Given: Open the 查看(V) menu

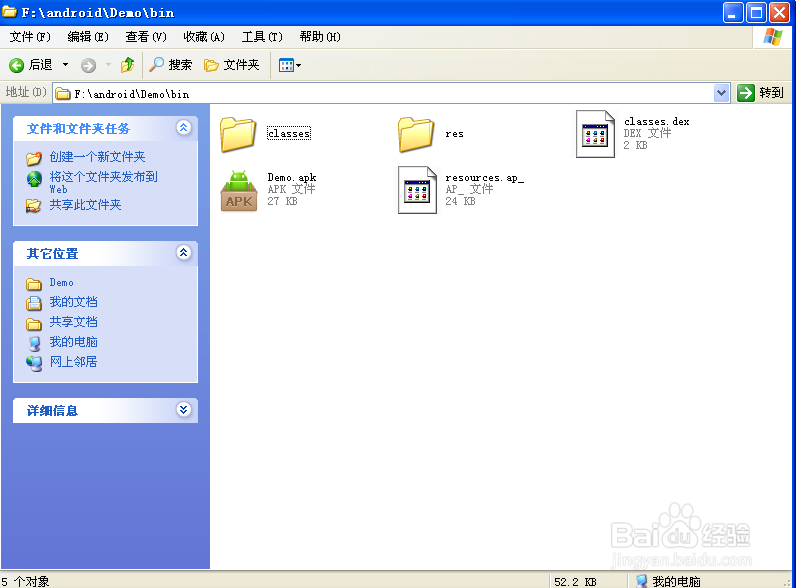Looking at the screenshot, I should (146, 37).
